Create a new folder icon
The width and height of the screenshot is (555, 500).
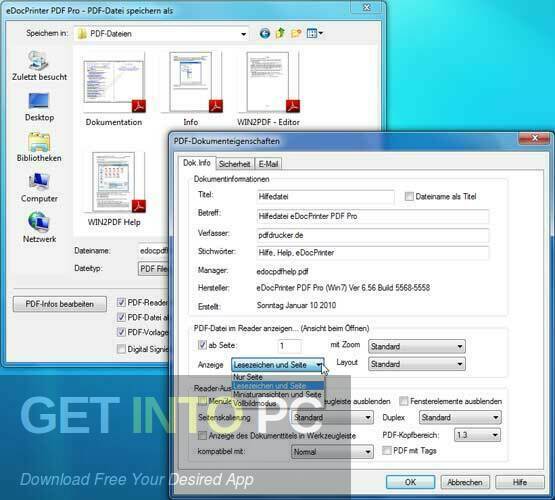click(x=296, y=33)
